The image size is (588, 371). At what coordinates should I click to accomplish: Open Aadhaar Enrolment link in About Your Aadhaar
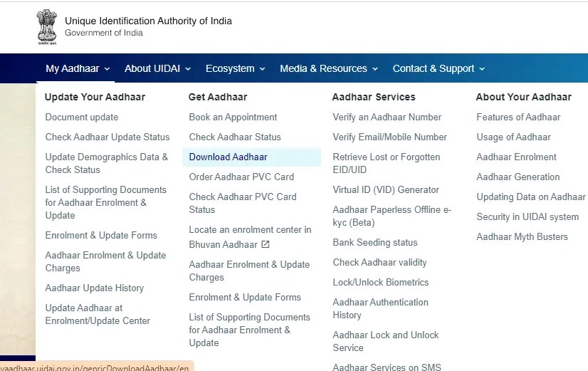[x=516, y=157]
